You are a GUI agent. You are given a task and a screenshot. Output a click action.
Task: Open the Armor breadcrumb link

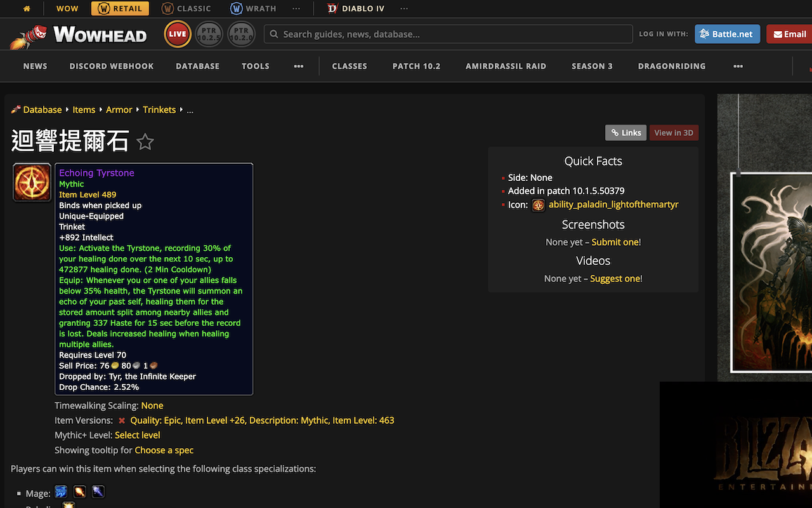[119, 110]
